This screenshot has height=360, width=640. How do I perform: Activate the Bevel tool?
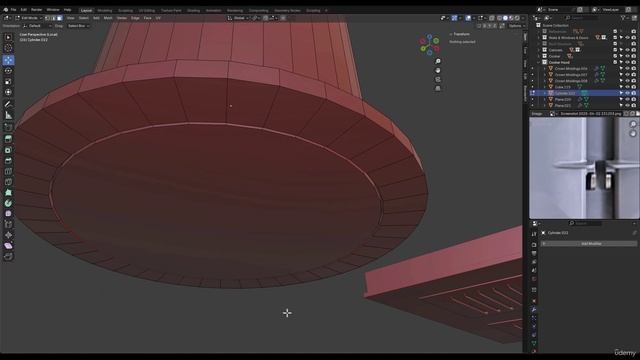[8, 161]
